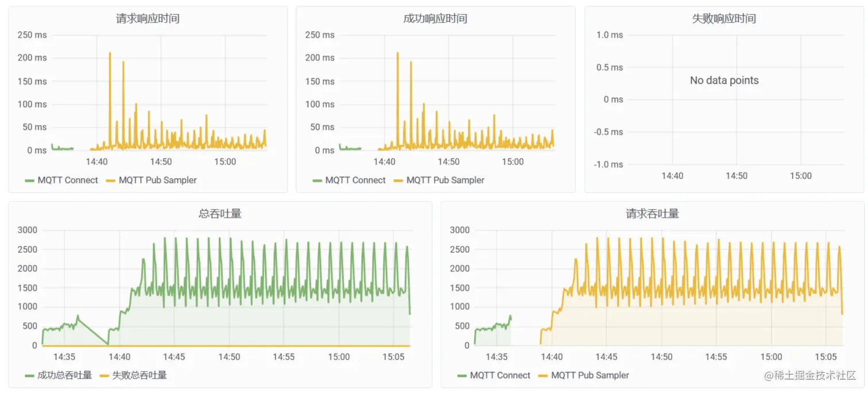Click the 1.0 ms axis label in 失败响应时间
This screenshot has height=393, width=868.
click(610, 35)
